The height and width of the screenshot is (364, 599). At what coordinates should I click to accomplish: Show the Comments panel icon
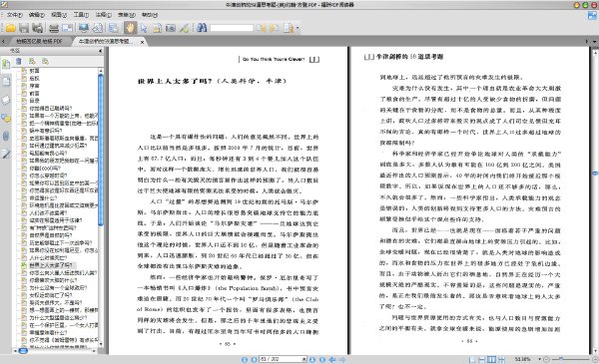pos(6,118)
